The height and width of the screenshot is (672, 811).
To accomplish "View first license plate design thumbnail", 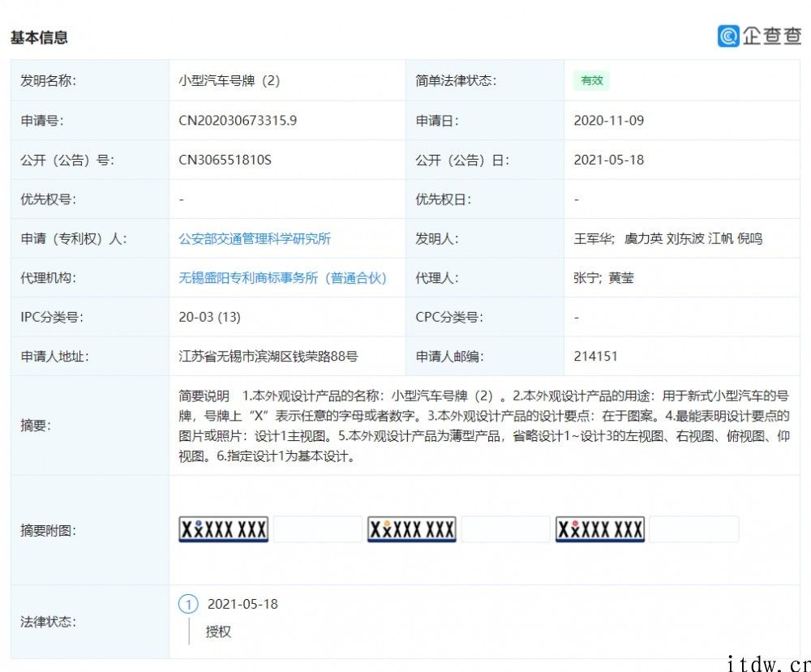I will pos(224,529).
